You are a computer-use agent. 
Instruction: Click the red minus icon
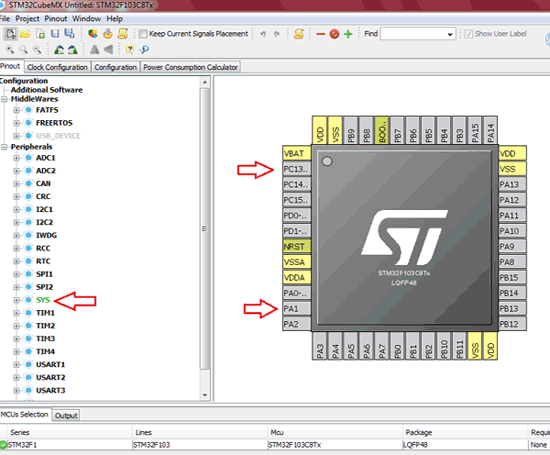321,34
